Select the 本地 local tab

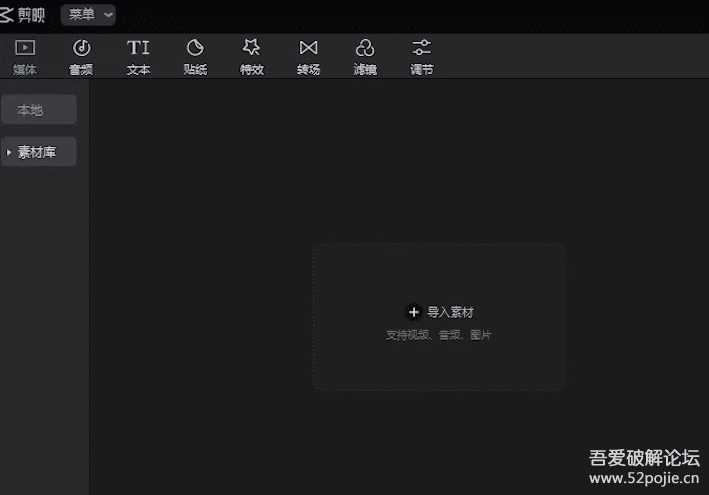click(39, 110)
